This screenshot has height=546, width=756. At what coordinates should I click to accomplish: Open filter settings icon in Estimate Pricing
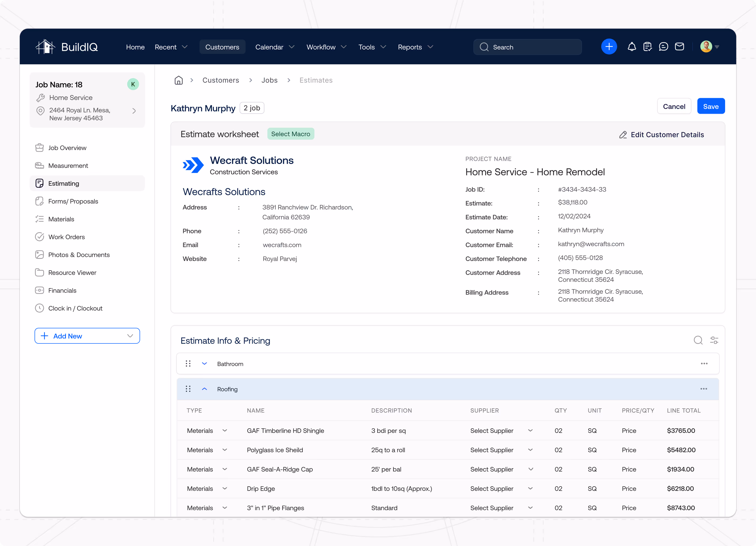714,340
